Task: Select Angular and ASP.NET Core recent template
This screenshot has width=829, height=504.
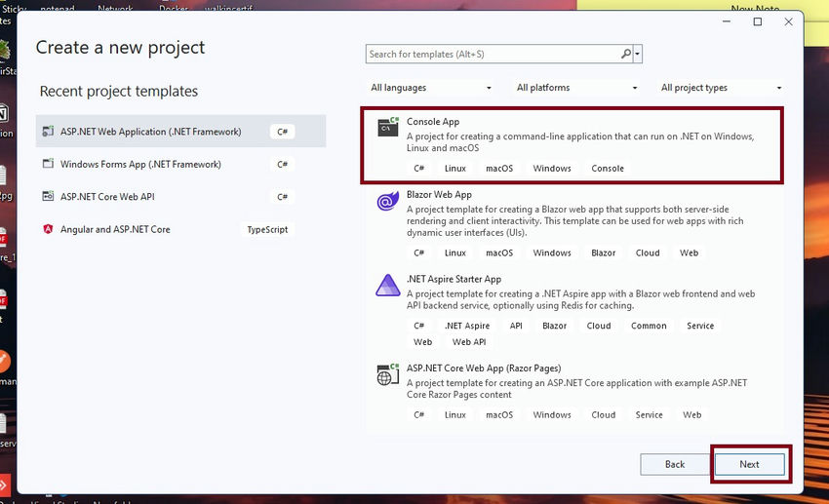Action: tap(180, 229)
